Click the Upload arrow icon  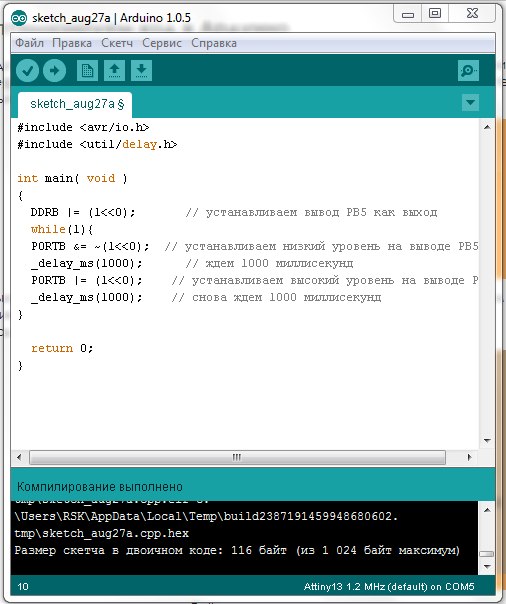tap(54, 70)
